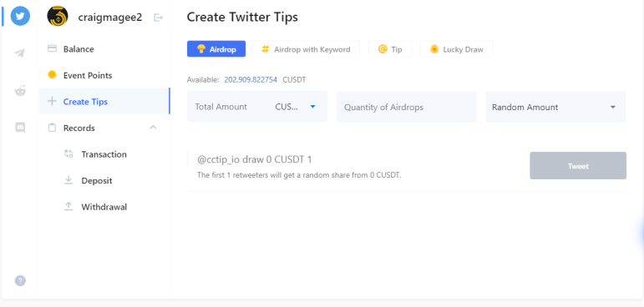Image resolution: width=644 pixels, height=307 pixels.
Task: Select the Create Tips menu item
Action: [104, 101]
